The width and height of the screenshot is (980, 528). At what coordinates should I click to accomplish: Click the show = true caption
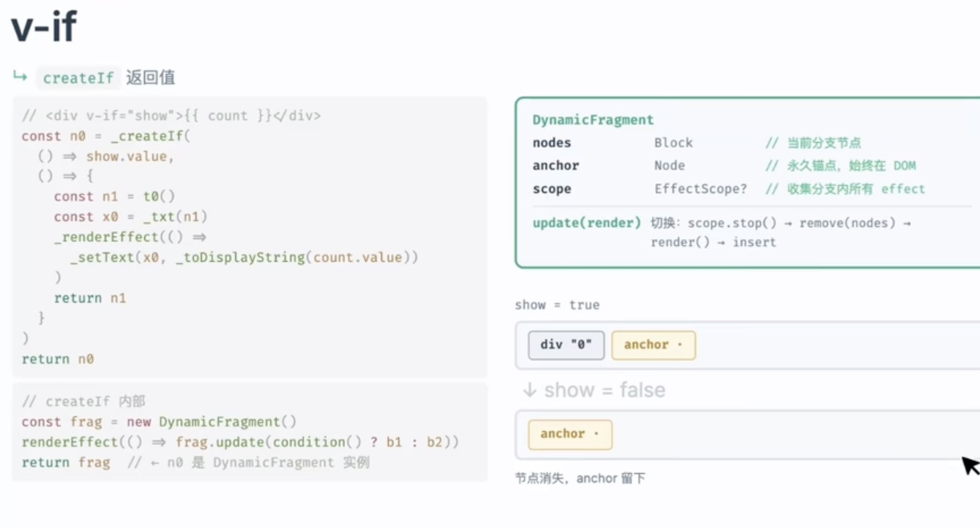click(557, 305)
